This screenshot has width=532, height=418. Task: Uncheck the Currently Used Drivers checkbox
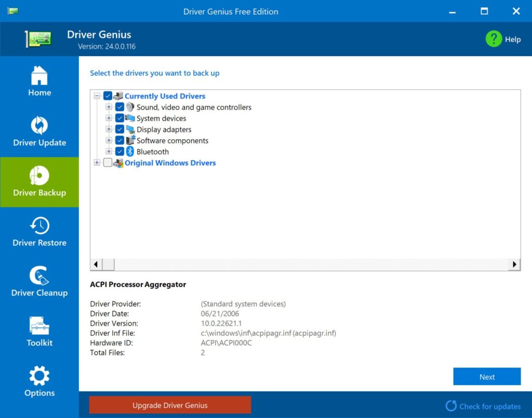[x=108, y=96]
